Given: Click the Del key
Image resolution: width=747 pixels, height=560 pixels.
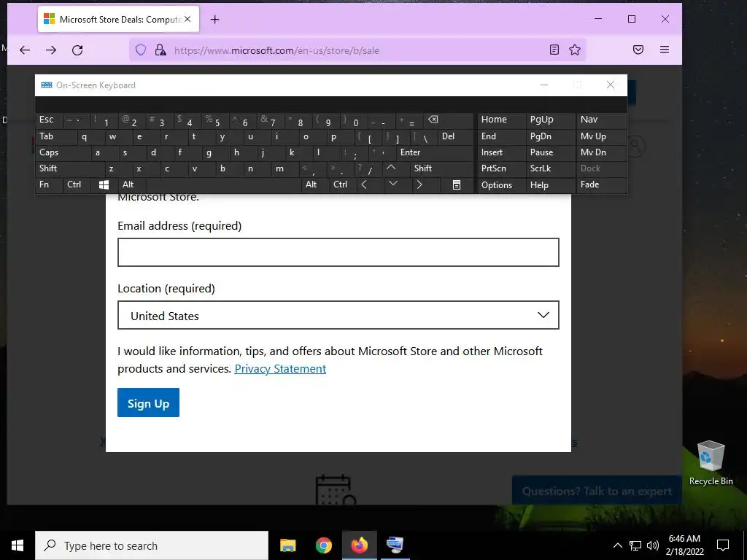Looking at the screenshot, I should (x=456, y=136).
